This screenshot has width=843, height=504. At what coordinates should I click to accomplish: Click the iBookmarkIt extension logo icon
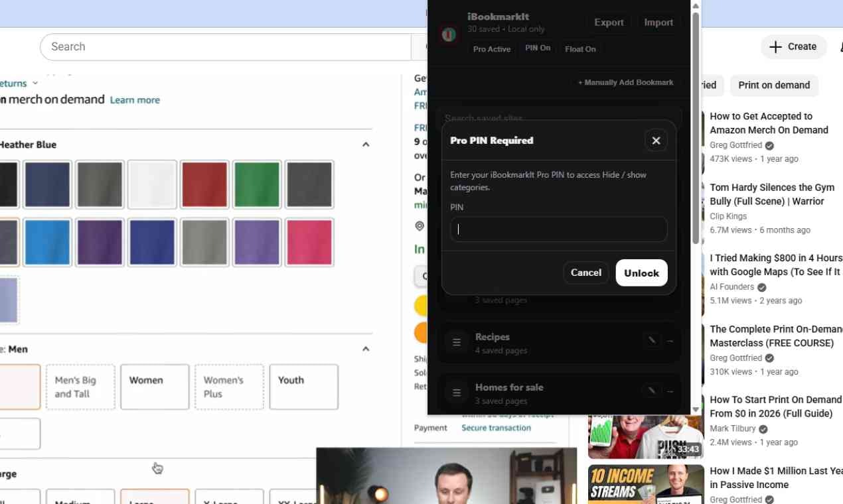[x=449, y=34]
